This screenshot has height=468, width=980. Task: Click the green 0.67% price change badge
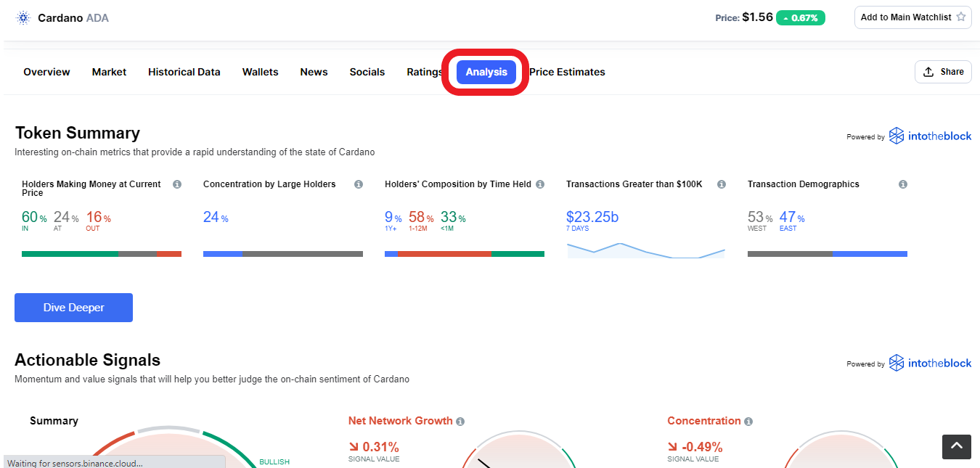(x=801, y=17)
